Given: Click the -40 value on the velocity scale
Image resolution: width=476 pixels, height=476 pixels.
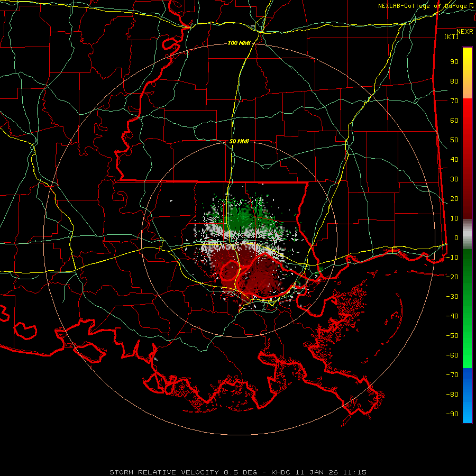Looking at the screenshot, I should click(x=452, y=316).
